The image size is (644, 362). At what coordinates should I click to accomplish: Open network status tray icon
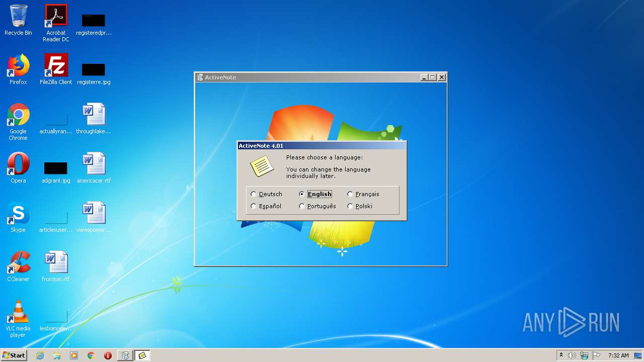pyautogui.click(x=584, y=355)
